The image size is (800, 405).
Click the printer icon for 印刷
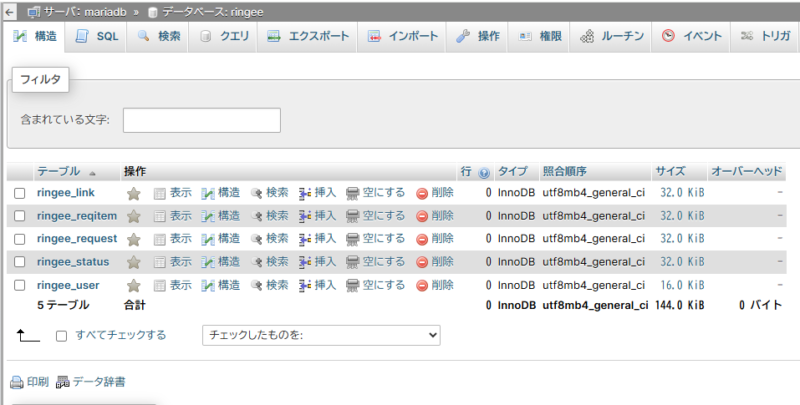pyautogui.click(x=16, y=382)
